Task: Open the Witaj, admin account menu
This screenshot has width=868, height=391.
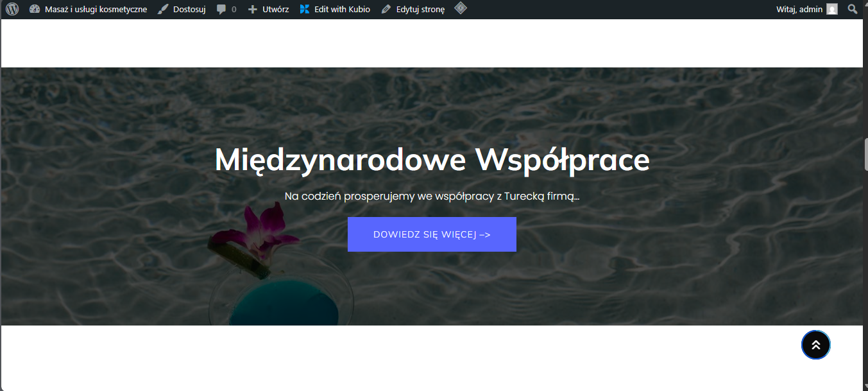Action: point(807,9)
